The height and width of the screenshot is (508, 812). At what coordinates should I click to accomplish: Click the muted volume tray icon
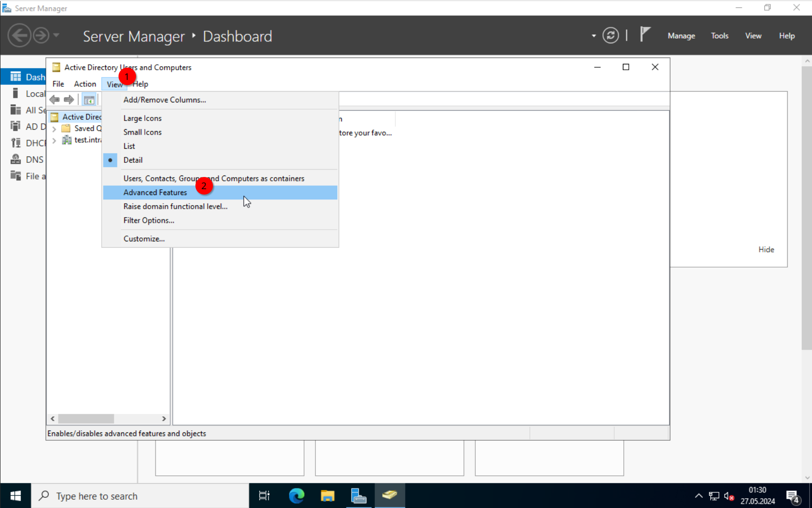[x=729, y=496]
